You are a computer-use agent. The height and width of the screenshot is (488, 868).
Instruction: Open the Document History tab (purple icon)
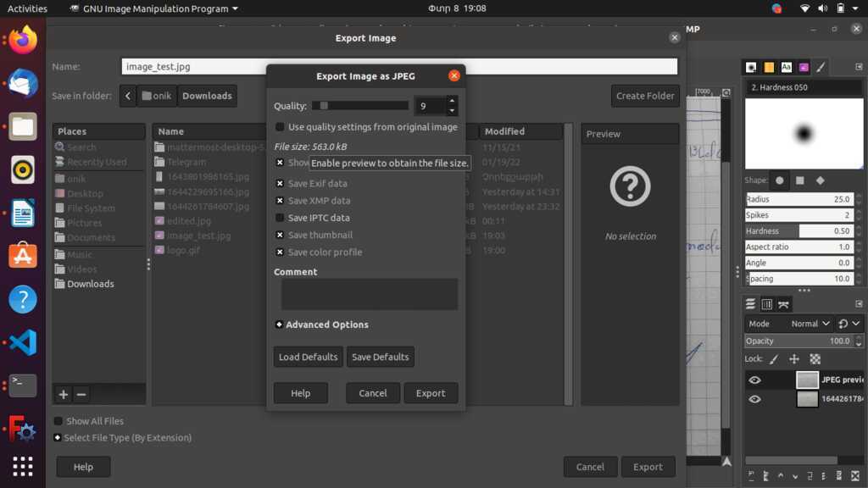[804, 68]
